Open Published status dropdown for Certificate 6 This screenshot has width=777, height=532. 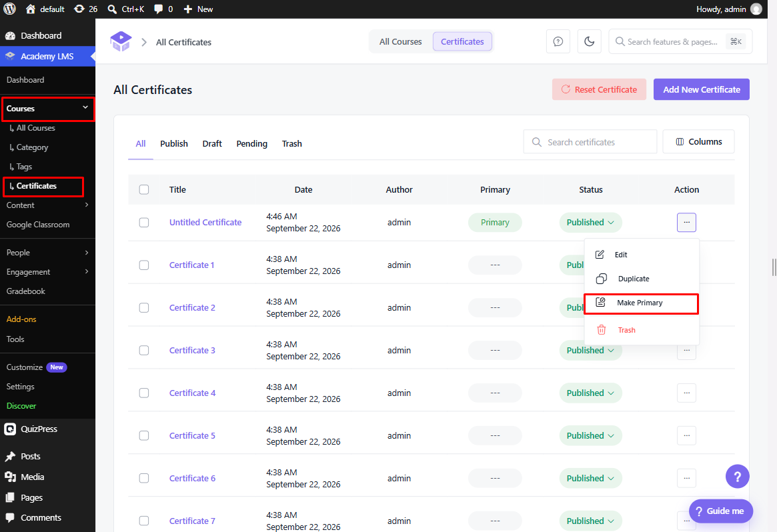pos(591,478)
